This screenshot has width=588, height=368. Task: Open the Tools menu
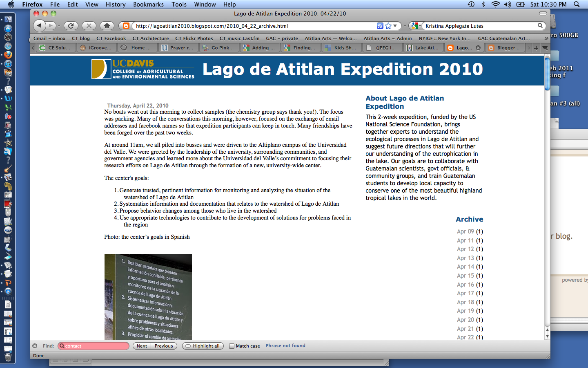[x=179, y=4]
